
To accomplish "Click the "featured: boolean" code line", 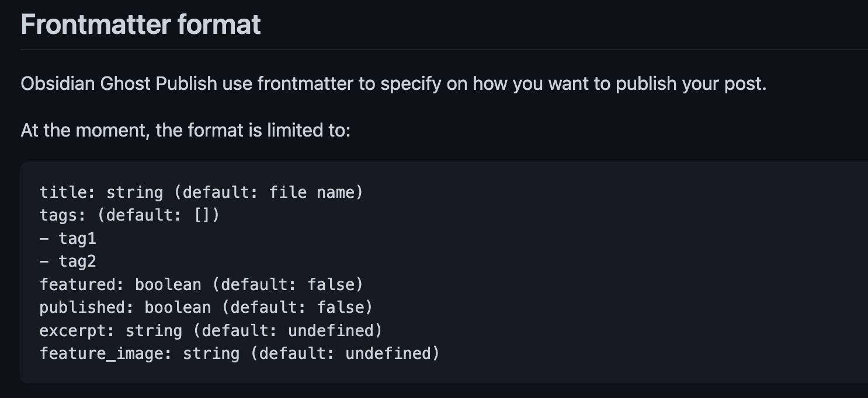I will coord(201,284).
